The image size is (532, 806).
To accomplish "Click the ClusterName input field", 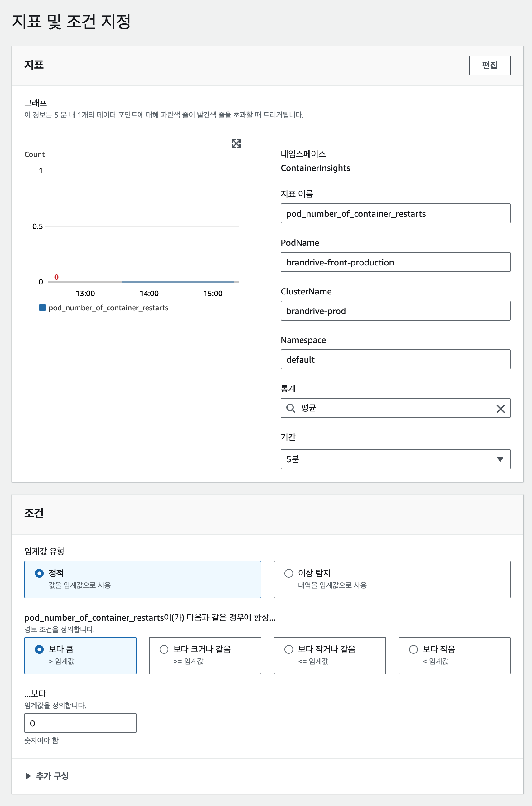I will point(395,311).
